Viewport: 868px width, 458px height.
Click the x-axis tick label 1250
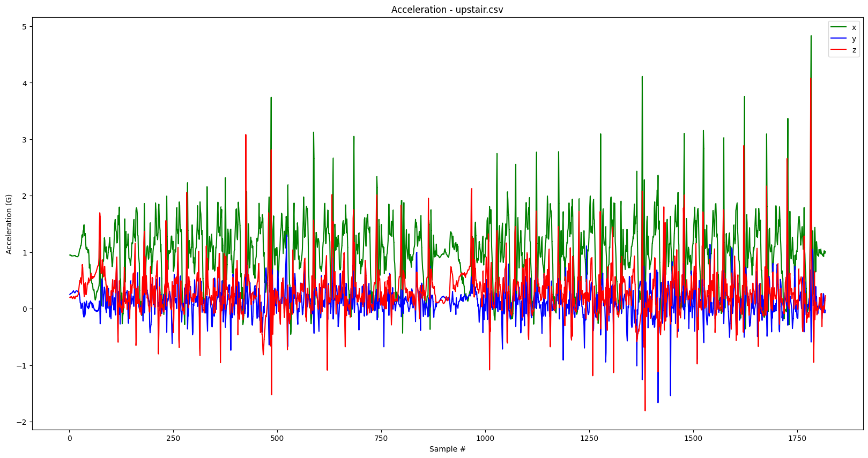pos(589,438)
